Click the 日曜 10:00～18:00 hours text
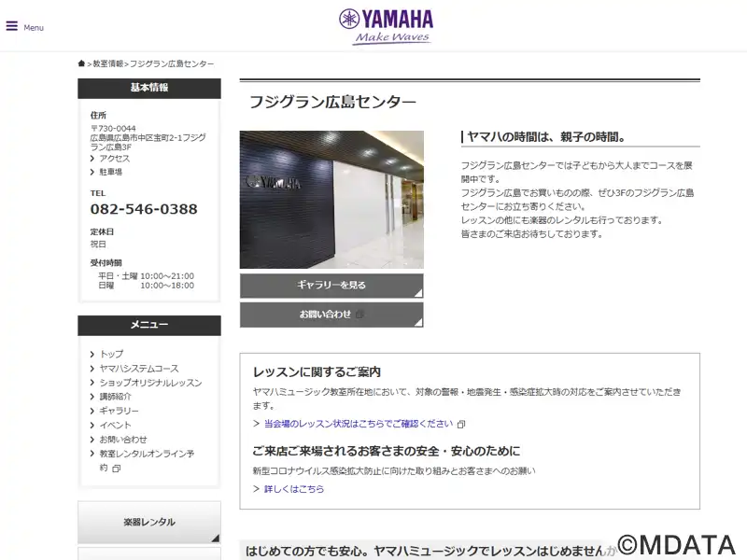Image resolution: width=747 pixels, height=560 pixels. (147, 286)
